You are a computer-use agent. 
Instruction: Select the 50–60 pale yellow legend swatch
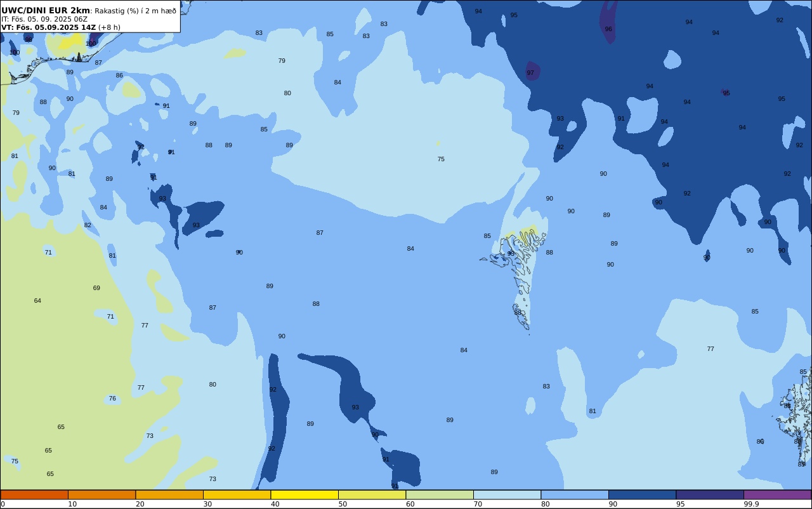[372, 494]
